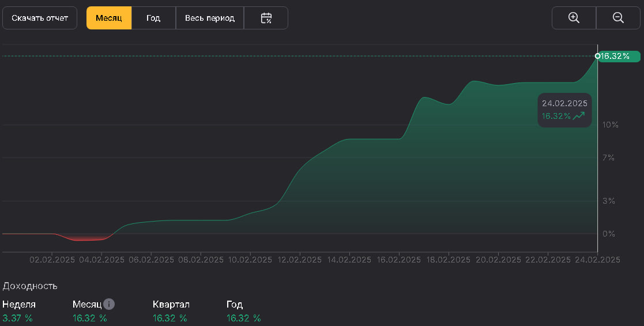Image resolution: width=644 pixels, height=326 pixels.
Task: Select the "Месяц" period tab
Action: coord(109,18)
